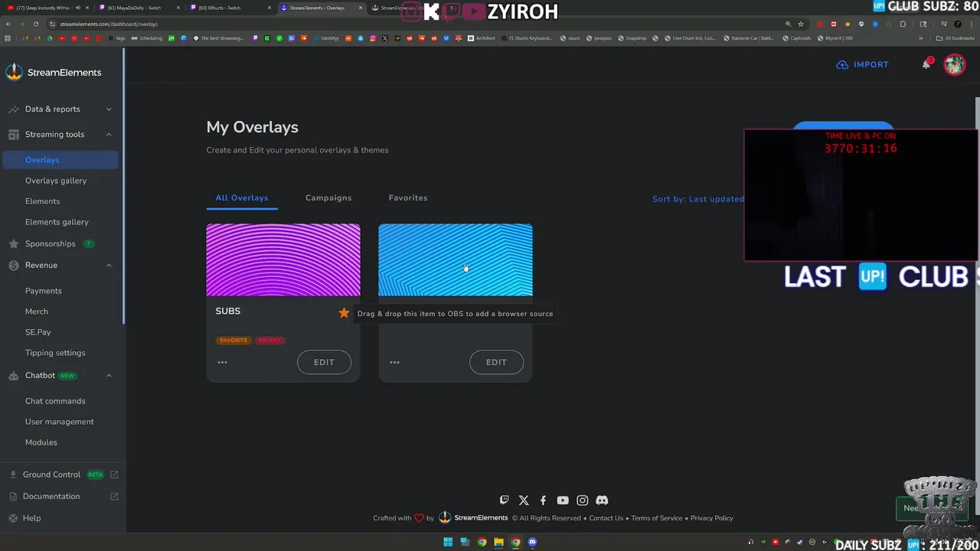The image size is (980, 551).
Task: Open the All Bookmarks folder
Action: (x=955, y=38)
